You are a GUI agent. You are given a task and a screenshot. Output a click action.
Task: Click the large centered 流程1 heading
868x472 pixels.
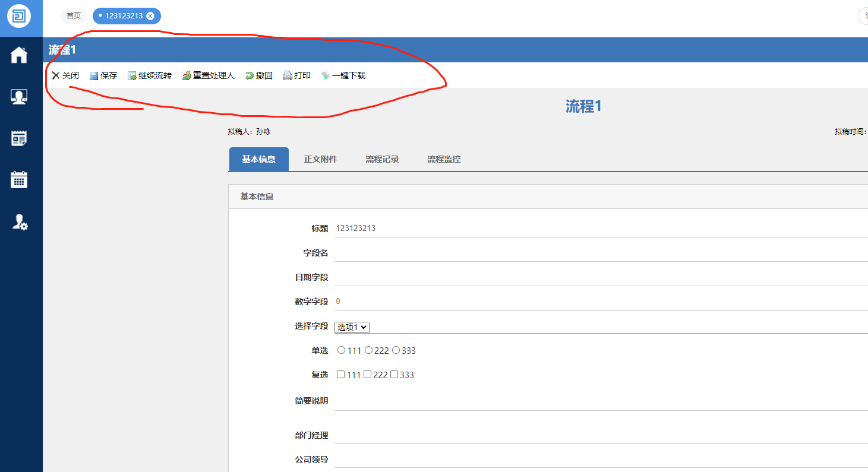click(x=584, y=106)
